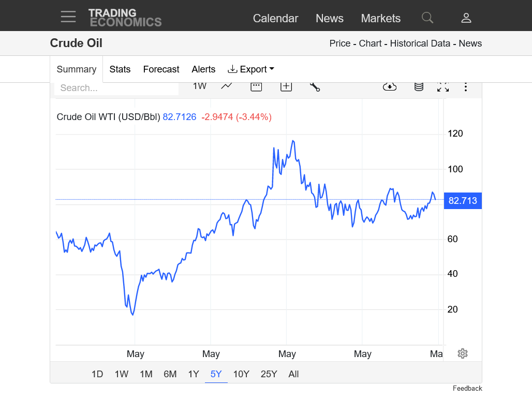Add comparison with plus icon

click(286, 87)
